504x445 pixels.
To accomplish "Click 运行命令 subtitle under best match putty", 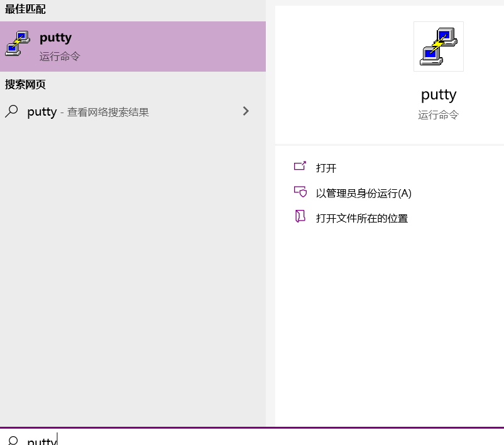I will 60,57.
